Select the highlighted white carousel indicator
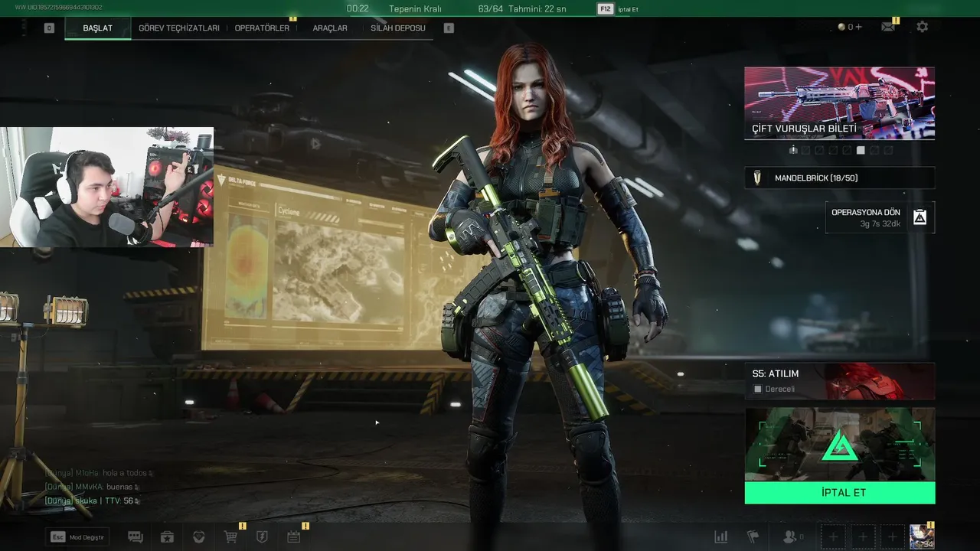The height and width of the screenshot is (551, 980). (861, 151)
